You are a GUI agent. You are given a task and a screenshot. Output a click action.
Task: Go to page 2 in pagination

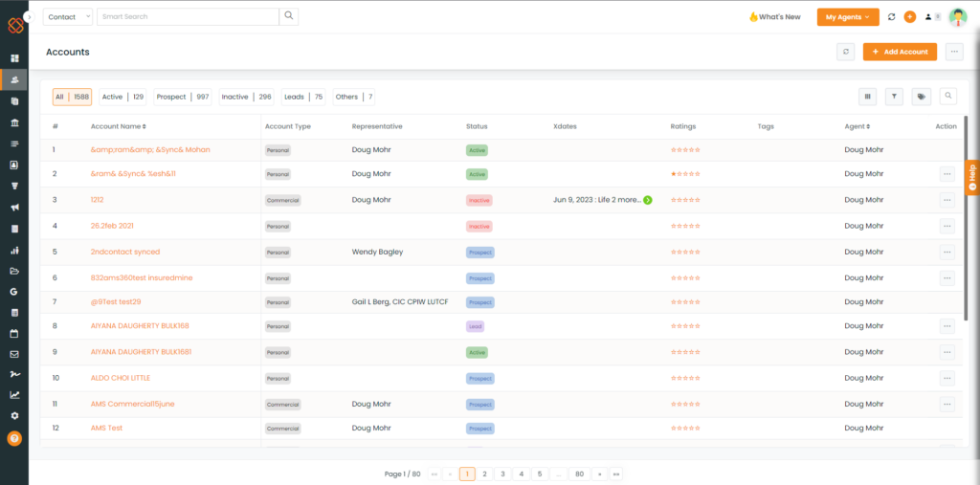click(484, 474)
